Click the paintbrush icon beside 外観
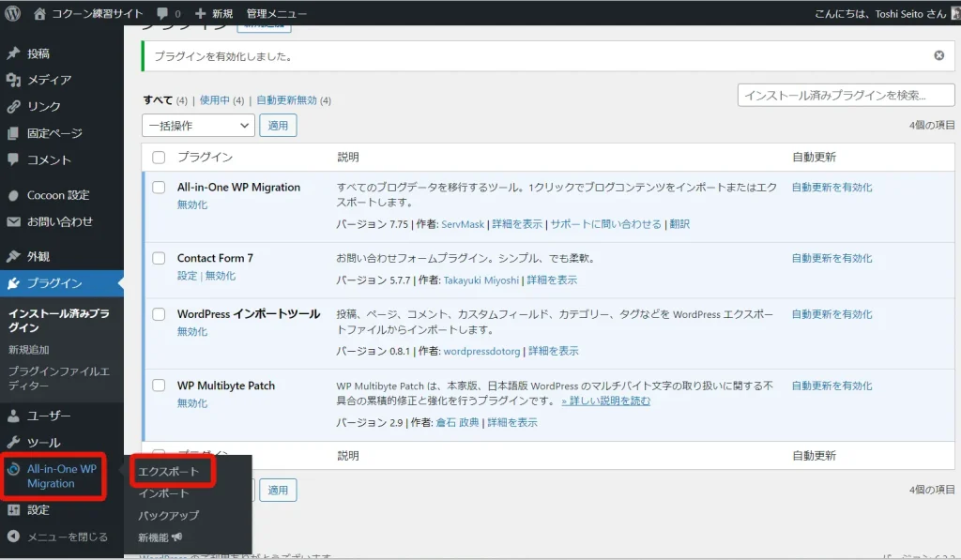The image size is (961, 560). 13,256
